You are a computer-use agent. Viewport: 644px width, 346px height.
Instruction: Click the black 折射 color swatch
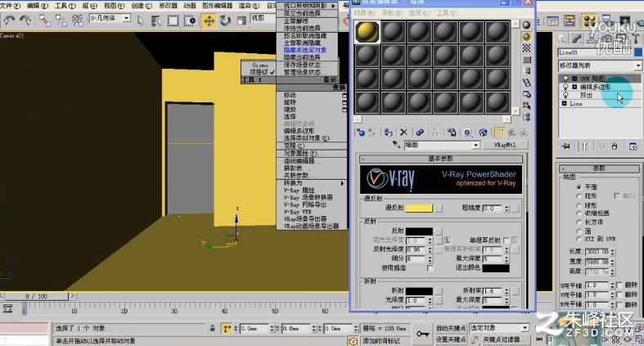[x=419, y=291]
